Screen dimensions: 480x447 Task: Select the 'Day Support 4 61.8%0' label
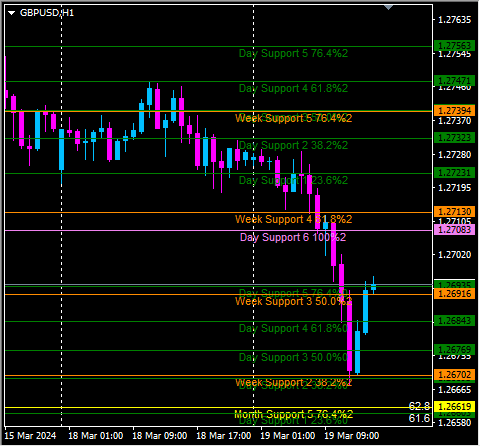coord(293,328)
